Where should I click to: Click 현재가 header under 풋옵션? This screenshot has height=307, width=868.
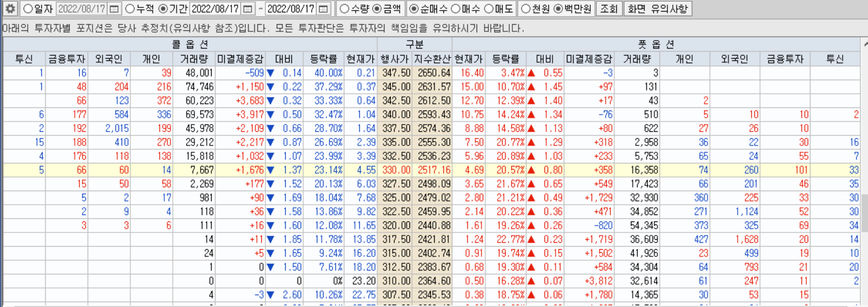[469, 59]
